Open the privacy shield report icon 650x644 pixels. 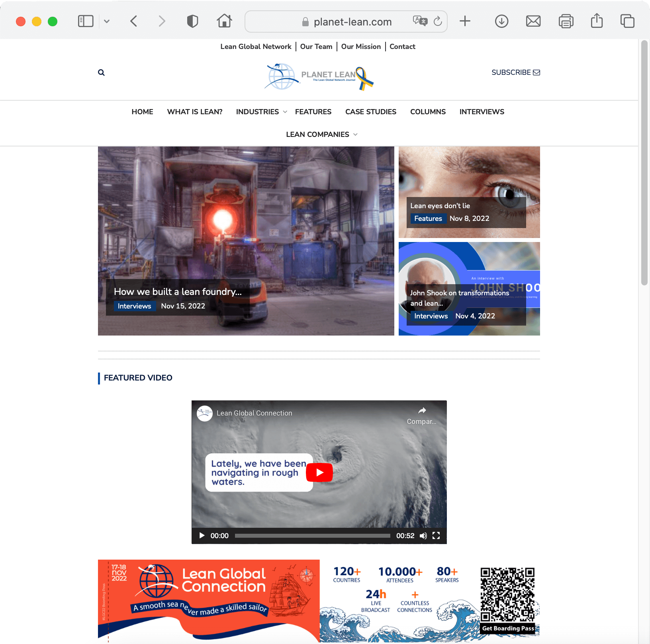point(192,21)
